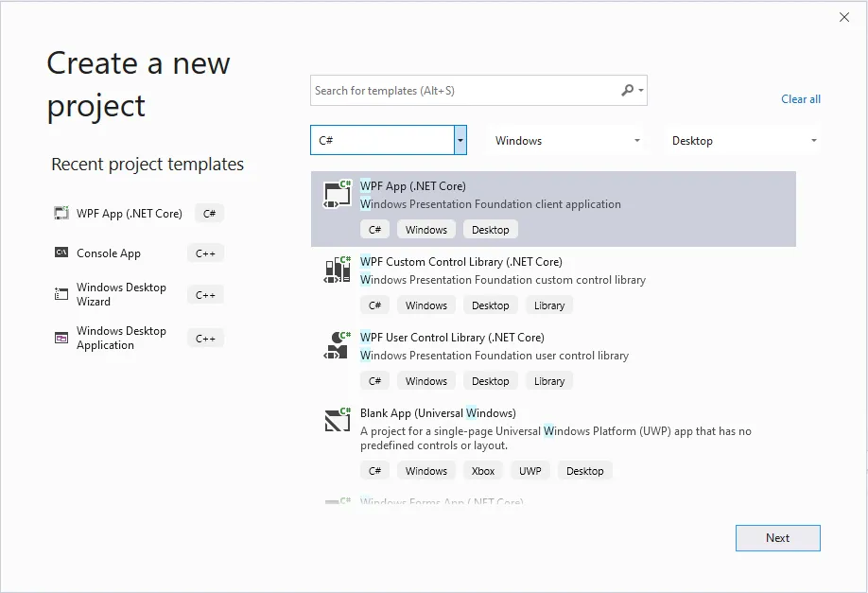Click the Blank App (Universal Windows) icon
The height and width of the screenshot is (593, 868).
point(338,421)
